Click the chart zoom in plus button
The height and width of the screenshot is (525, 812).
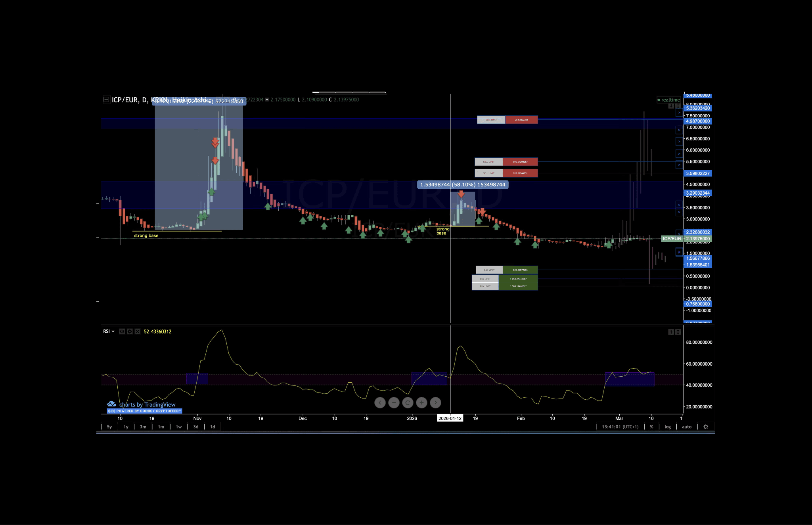[x=421, y=403]
